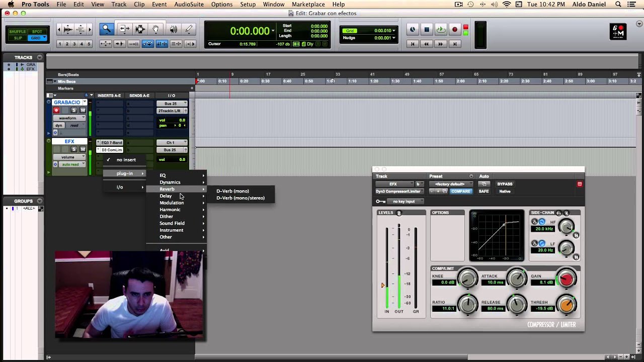
Task: Enable SLIP edit mode
Action: [x=18, y=38]
